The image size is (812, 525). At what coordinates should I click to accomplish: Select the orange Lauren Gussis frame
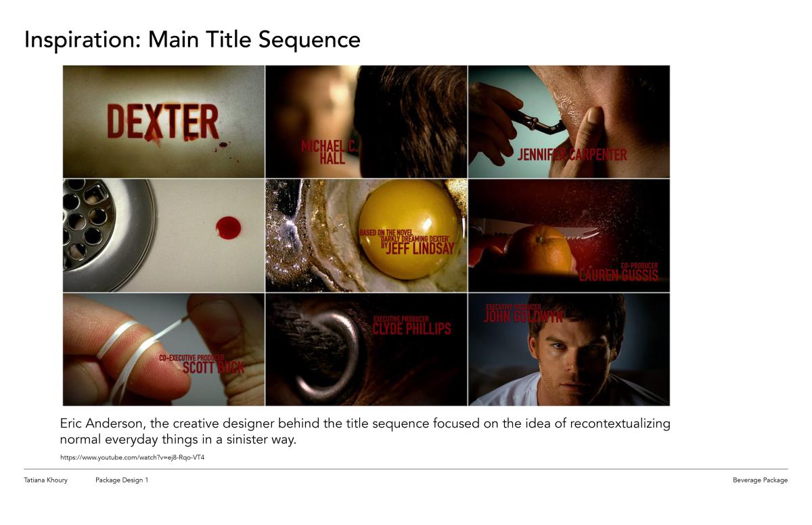[569, 235]
